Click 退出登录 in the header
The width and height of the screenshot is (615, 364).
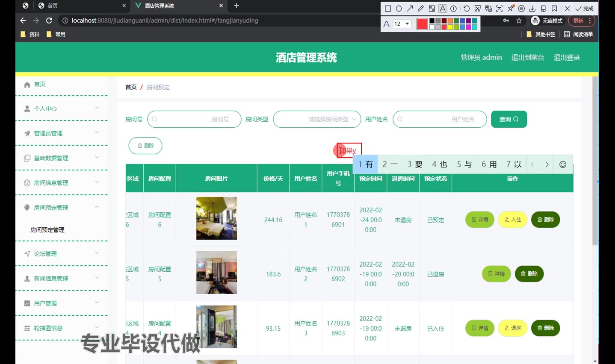pos(566,58)
